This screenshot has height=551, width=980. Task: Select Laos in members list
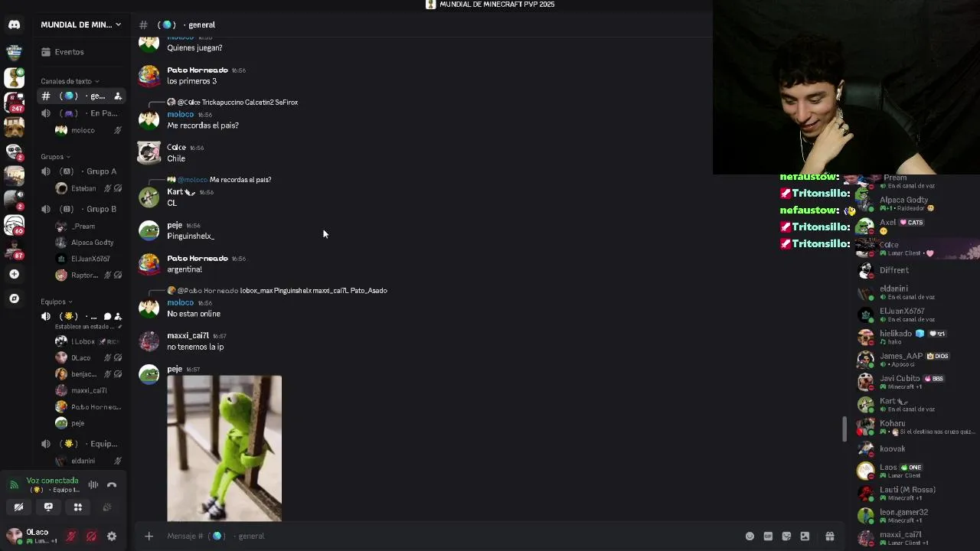tap(917, 471)
